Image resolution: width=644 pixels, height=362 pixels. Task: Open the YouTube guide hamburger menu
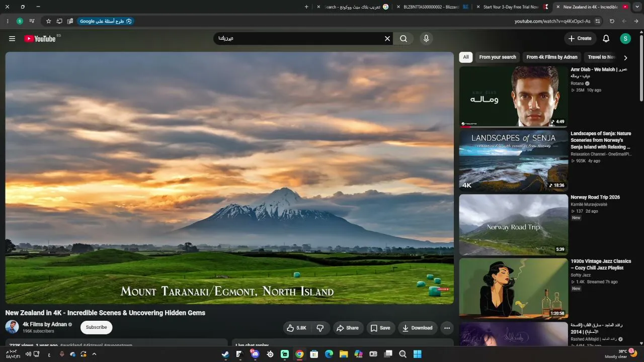point(12,39)
